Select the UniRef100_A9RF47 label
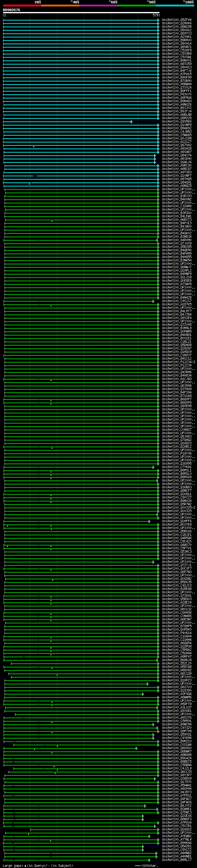197x868 pixels. [177, 656]
